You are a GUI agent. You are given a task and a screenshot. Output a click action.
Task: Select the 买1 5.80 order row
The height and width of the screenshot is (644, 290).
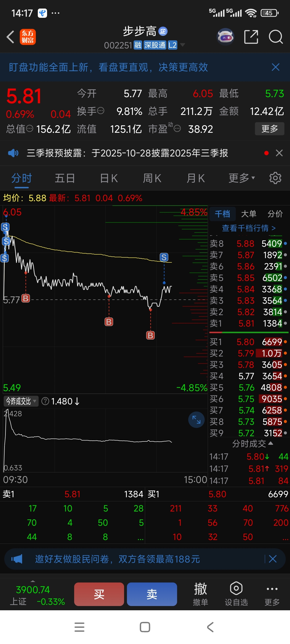coord(248,342)
